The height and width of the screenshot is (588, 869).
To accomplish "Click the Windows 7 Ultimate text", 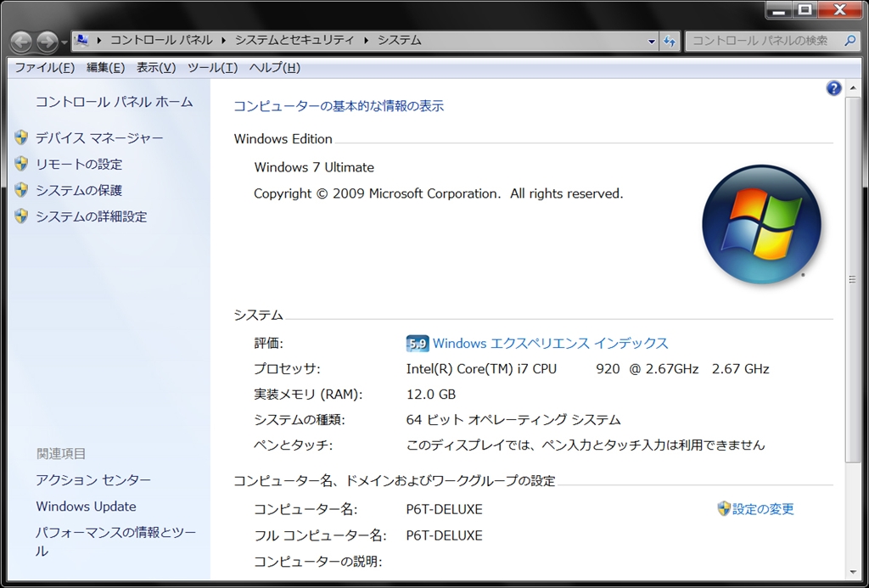I will (314, 167).
